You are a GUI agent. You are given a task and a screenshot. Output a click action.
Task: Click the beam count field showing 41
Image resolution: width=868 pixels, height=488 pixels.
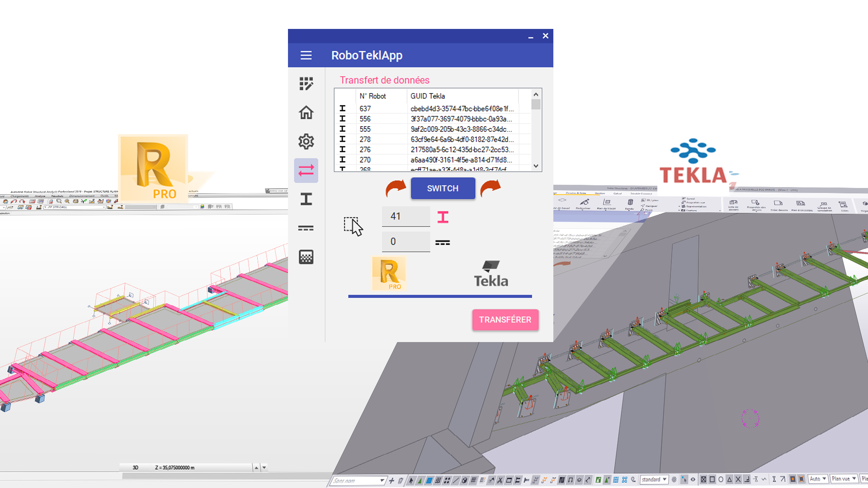pos(406,216)
